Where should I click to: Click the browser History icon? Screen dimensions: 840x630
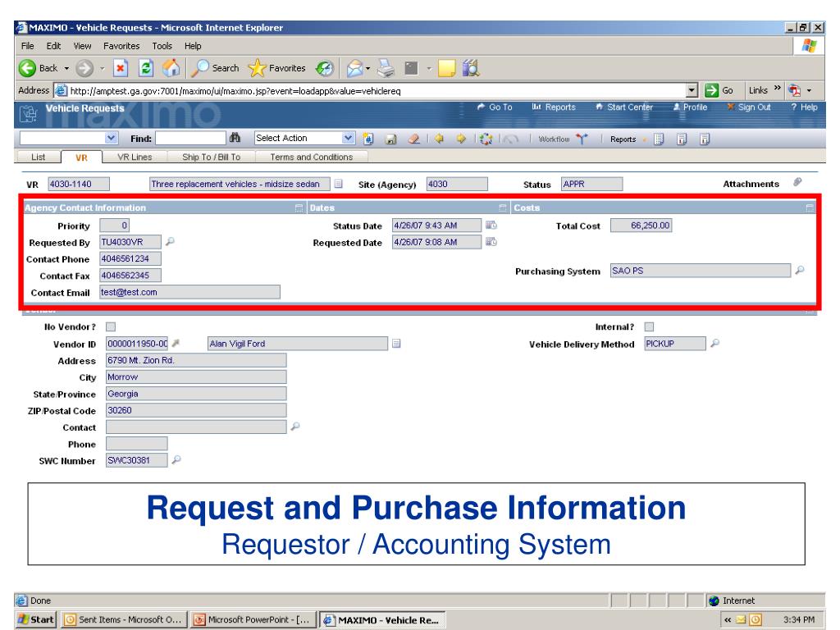(325, 68)
